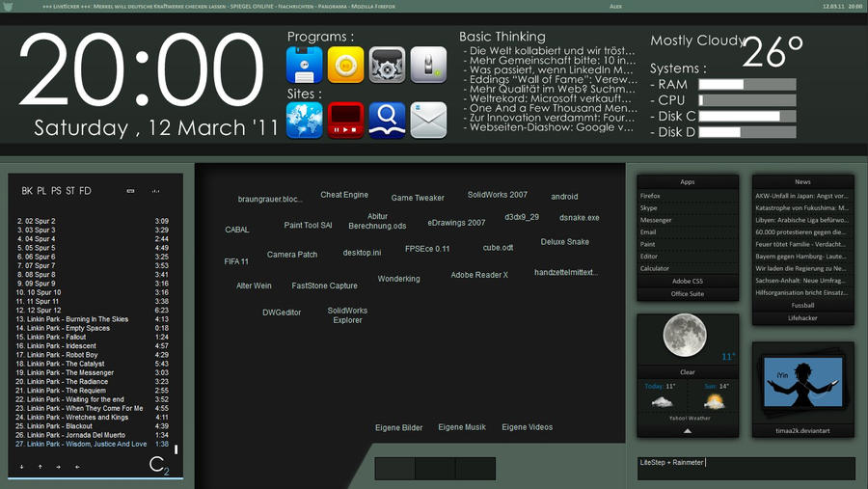Open 'Mehr Gemeinschaft bitte' Basic Thinking entry
This screenshot has height=489, width=868.
click(549, 61)
